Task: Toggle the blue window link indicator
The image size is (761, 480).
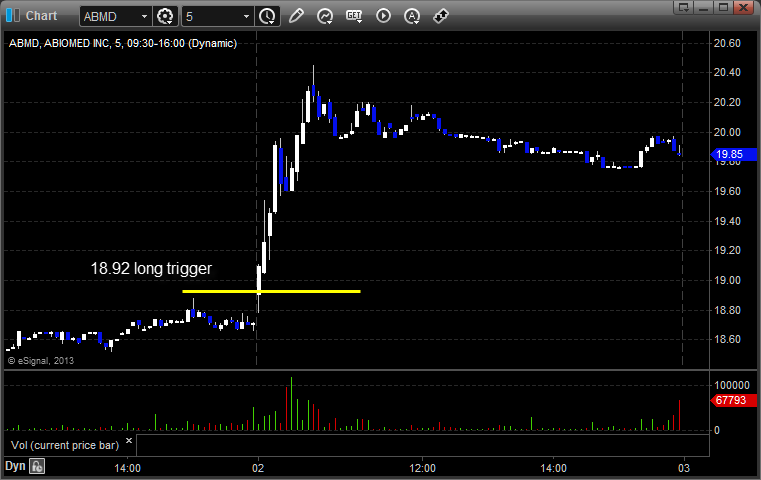Action: [13, 16]
